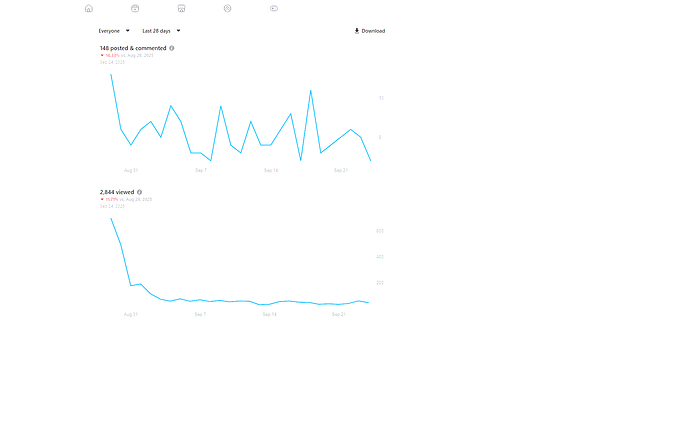
Task: Open the video/watch icon in top navigation
Action: (x=135, y=8)
